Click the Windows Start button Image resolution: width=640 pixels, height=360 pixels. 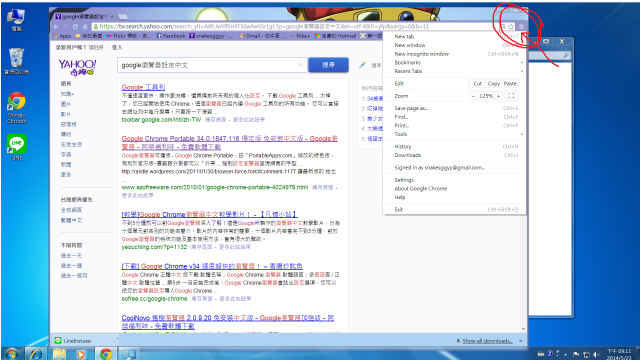click(x=11, y=353)
